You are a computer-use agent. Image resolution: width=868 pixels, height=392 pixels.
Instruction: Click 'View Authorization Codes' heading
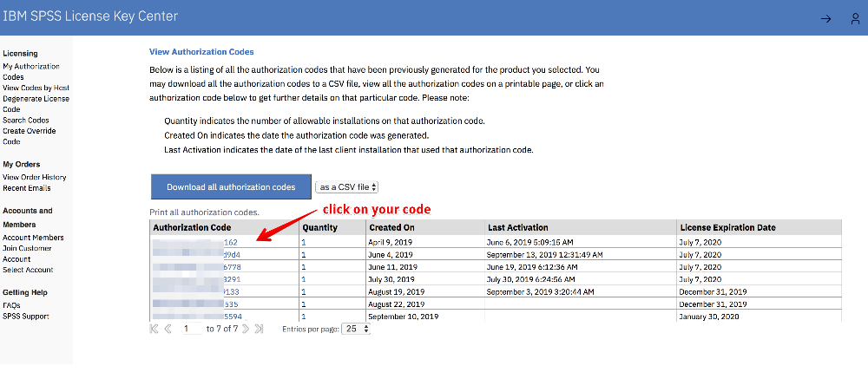[201, 52]
